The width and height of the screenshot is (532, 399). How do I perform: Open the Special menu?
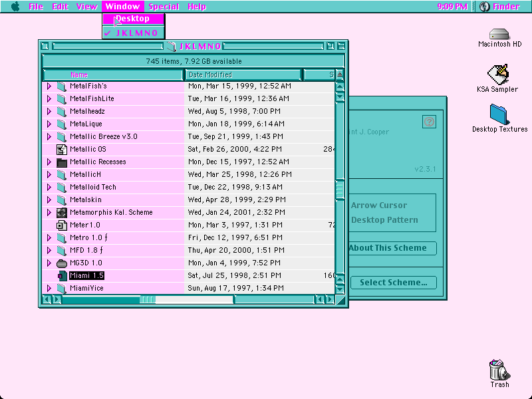pos(164,7)
